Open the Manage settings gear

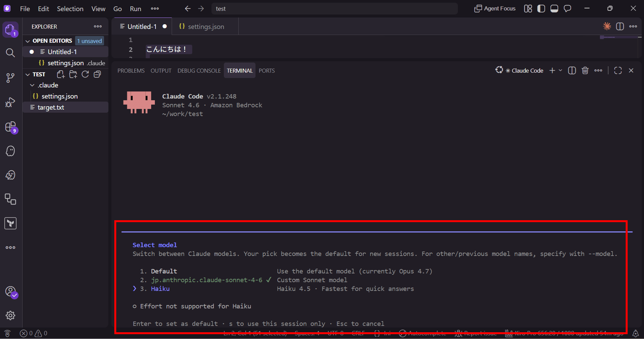point(10,315)
